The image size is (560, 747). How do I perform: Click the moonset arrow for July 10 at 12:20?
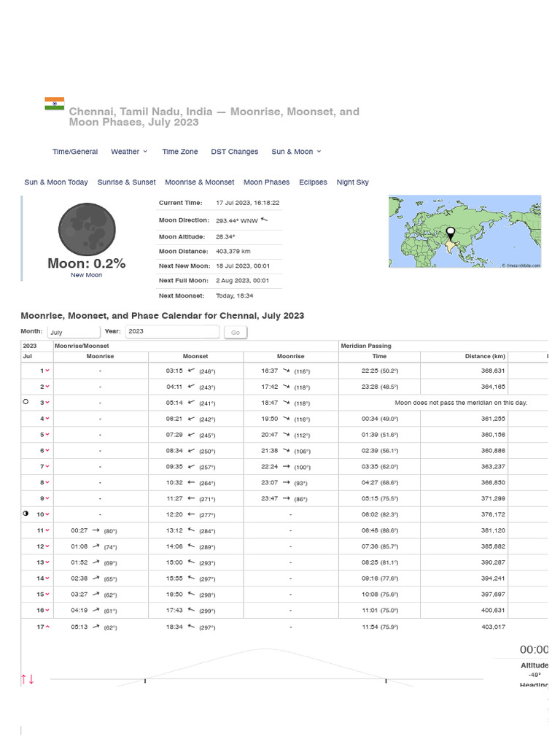[x=191, y=514]
